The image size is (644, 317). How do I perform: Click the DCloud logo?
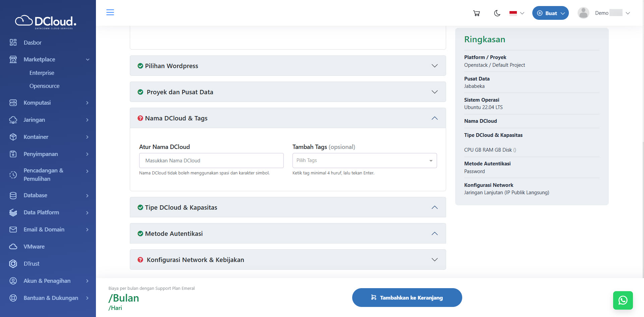[x=46, y=22]
